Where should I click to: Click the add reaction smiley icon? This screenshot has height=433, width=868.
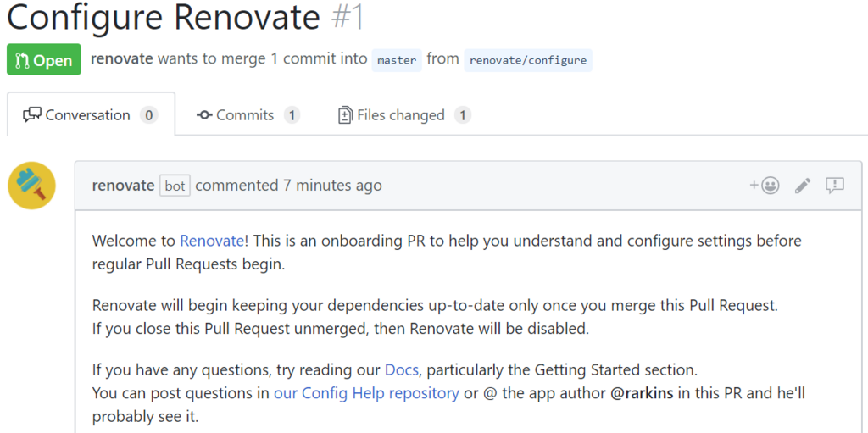click(x=765, y=186)
